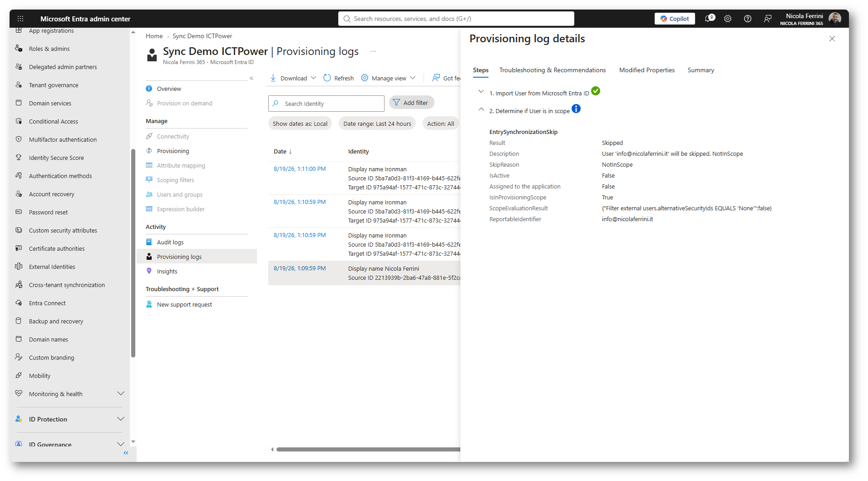
Task: Sort by Date column header
Action: (x=283, y=151)
